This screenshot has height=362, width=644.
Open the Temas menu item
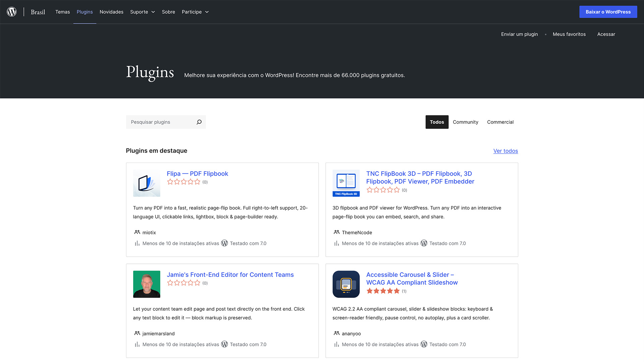[62, 12]
